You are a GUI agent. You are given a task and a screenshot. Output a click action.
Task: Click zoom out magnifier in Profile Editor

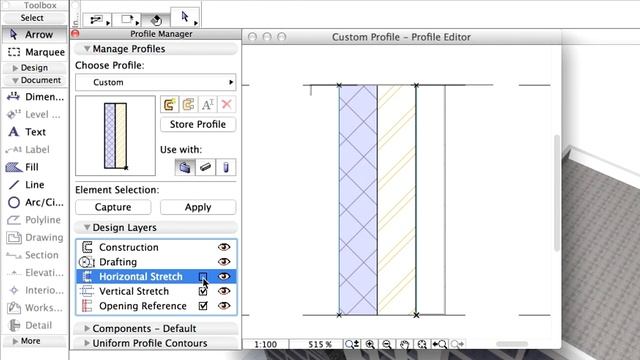(x=387, y=344)
